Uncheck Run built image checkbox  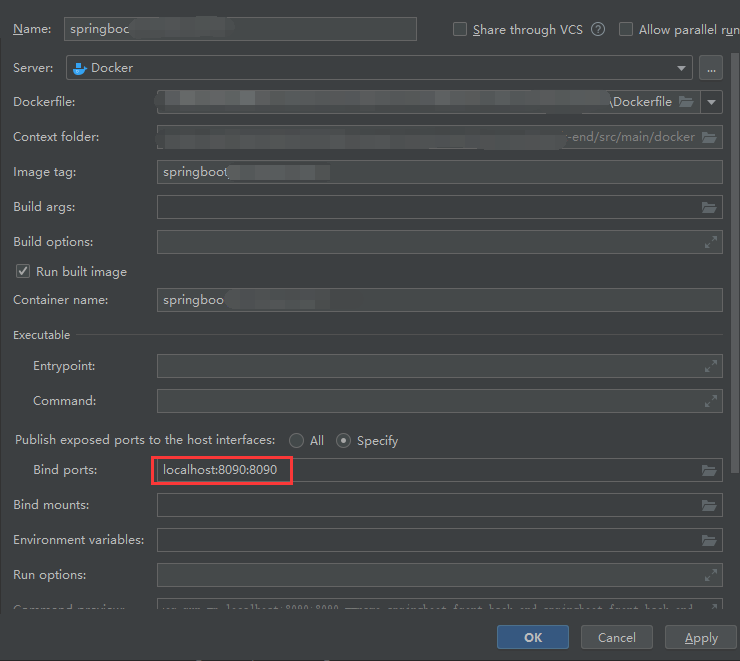(23, 271)
